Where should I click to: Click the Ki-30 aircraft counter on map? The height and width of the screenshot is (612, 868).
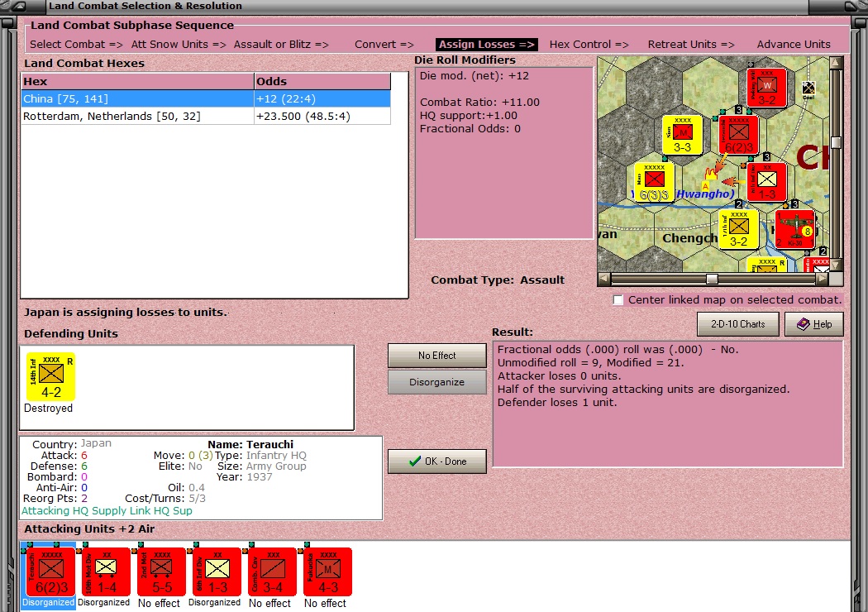[795, 229]
